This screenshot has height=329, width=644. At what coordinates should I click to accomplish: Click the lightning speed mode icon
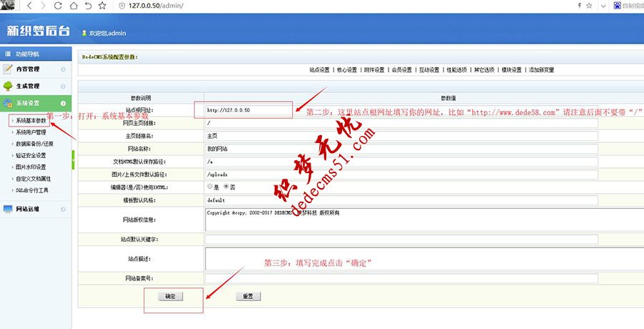click(580, 6)
